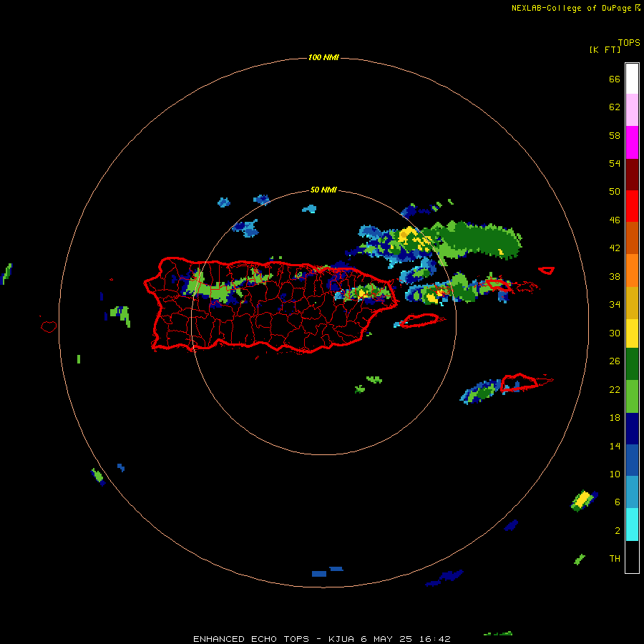Image resolution: width=644 pixels, height=644 pixels.
Task: Pick the bright yellow legend swatch
Action: (x=632, y=333)
